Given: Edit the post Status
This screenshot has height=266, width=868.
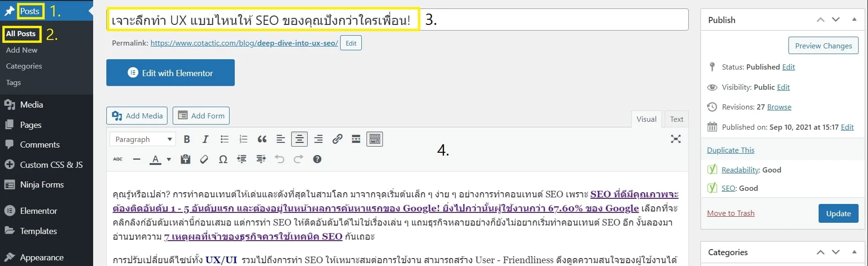Looking at the screenshot, I should (788, 67).
